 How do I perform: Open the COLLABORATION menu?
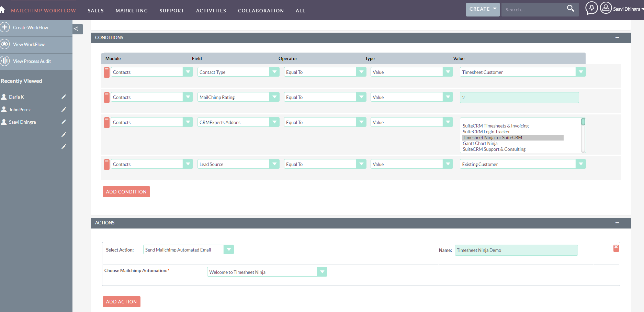pos(261,11)
